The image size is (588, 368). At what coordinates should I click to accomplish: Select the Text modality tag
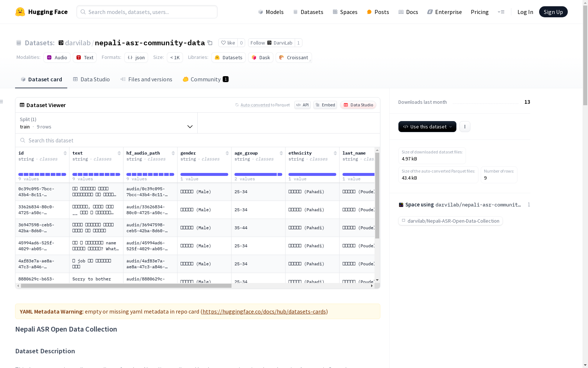pyautogui.click(x=85, y=57)
